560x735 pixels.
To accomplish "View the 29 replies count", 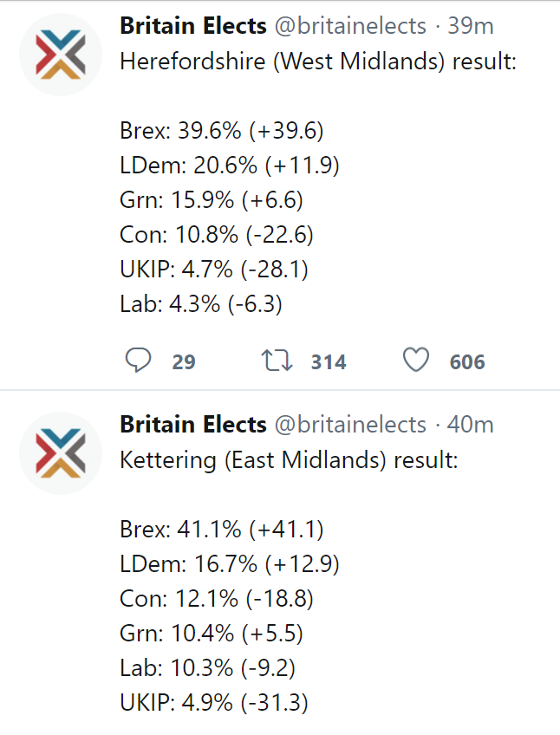I will [184, 362].
